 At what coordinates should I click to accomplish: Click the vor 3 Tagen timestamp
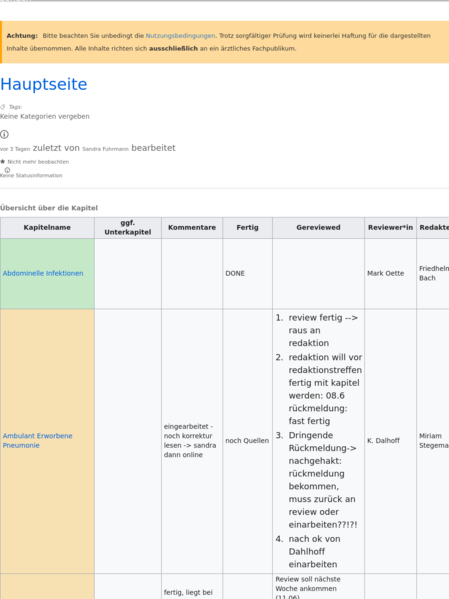coord(15,149)
